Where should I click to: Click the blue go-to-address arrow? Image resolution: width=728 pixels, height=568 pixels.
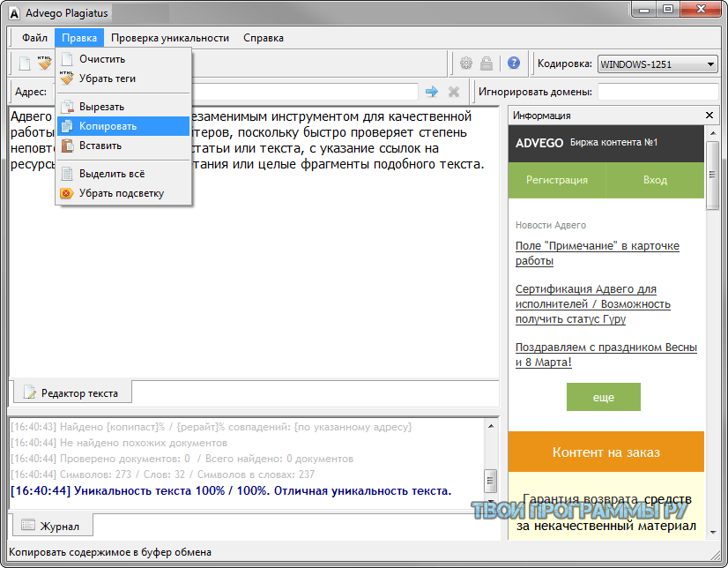432,92
